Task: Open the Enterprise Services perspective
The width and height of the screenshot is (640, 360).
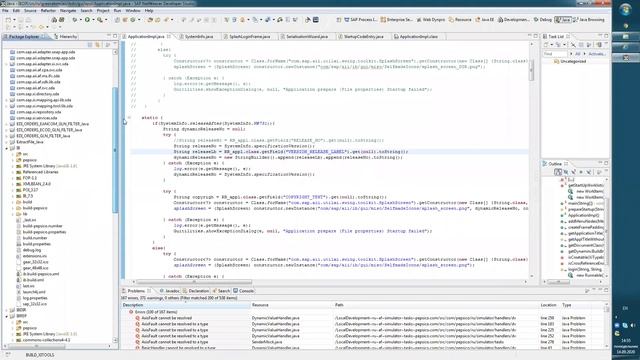Action: click(396, 20)
